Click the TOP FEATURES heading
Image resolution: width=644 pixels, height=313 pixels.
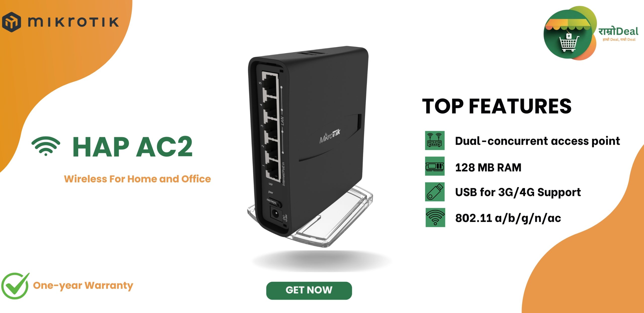[497, 106]
